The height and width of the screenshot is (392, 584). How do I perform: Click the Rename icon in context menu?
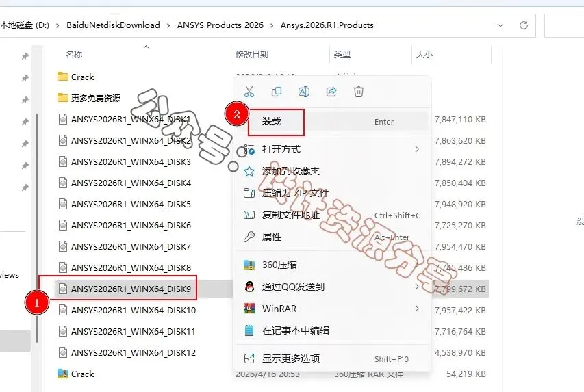(304, 92)
